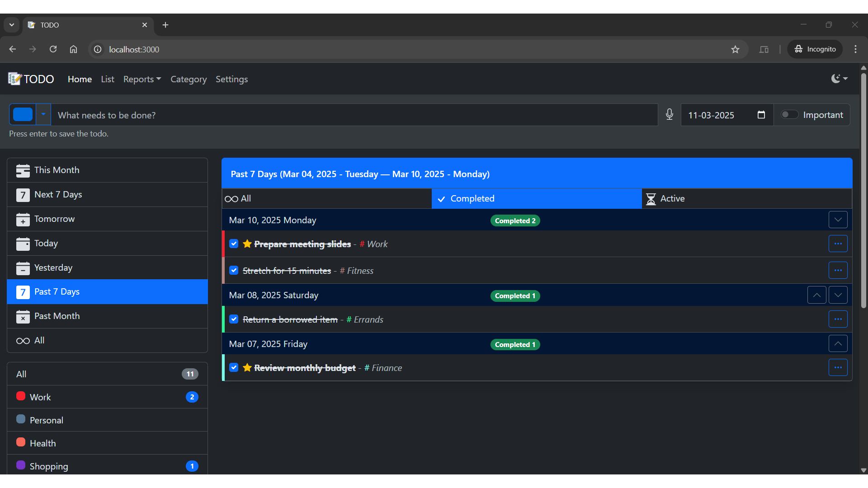The image size is (868, 488).
Task: Click the TODO logo icon
Action: (15, 79)
